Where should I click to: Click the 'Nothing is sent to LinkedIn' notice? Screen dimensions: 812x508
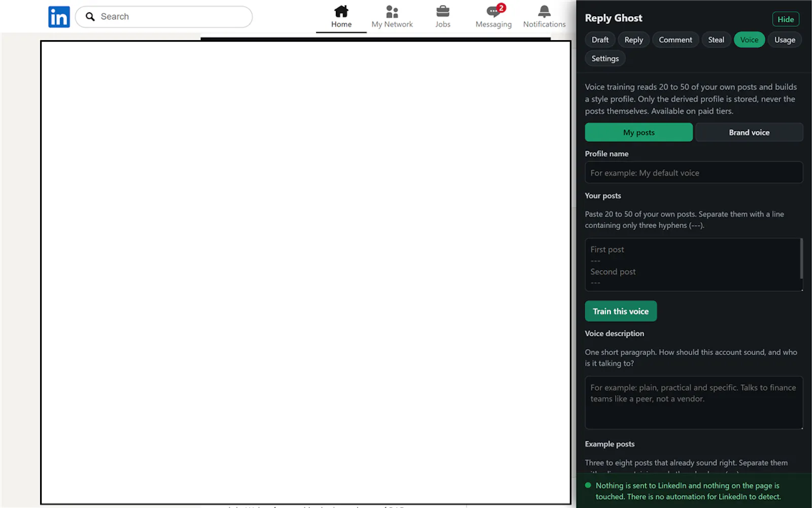point(688,491)
